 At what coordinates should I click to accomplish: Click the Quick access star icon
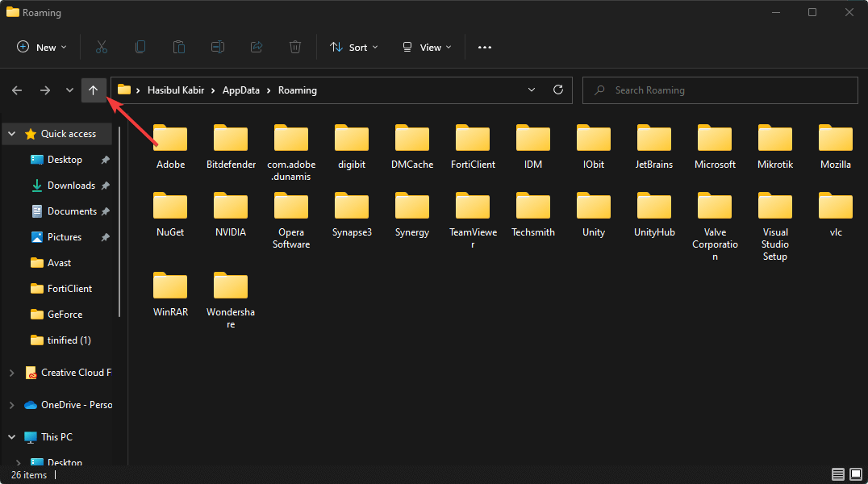coord(30,133)
